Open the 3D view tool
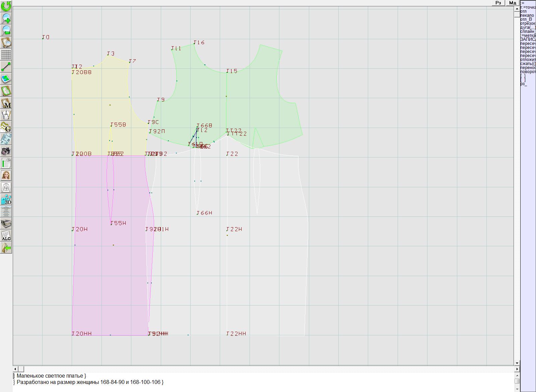This screenshot has height=392, width=536. (6, 200)
